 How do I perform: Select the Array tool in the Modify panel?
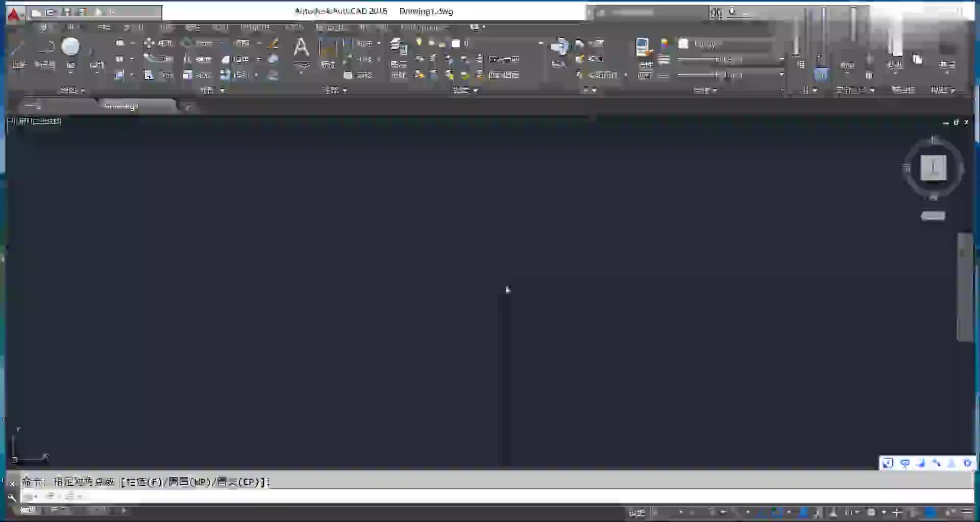tap(235, 75)
